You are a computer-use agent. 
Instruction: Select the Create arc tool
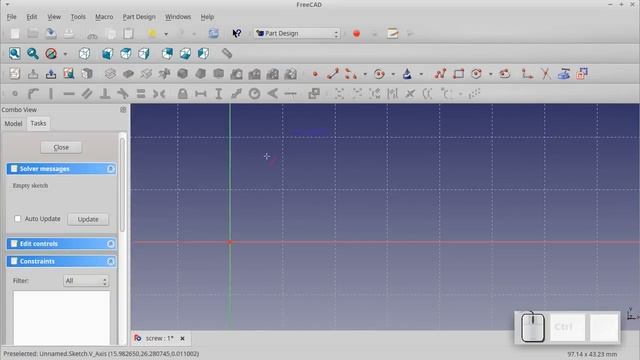351,74
